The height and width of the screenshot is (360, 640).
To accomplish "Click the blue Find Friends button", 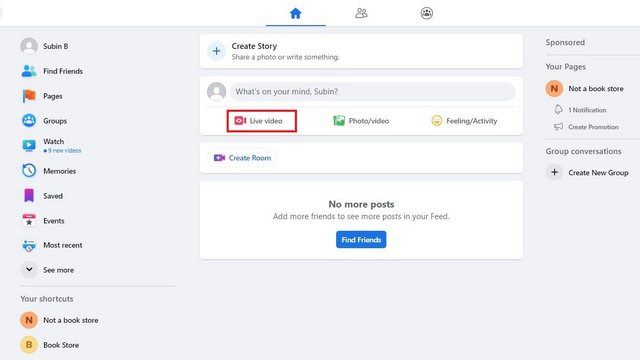I will [361, 240].
